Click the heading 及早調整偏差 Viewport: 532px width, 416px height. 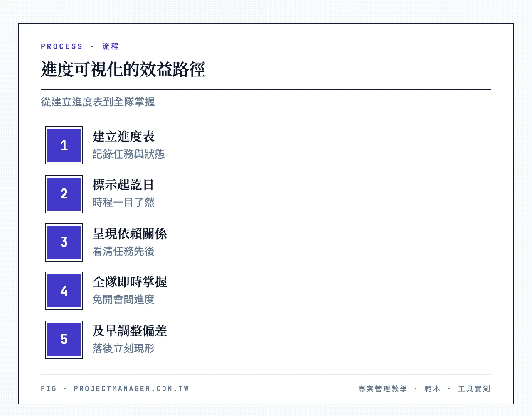(x=130, y=331)
